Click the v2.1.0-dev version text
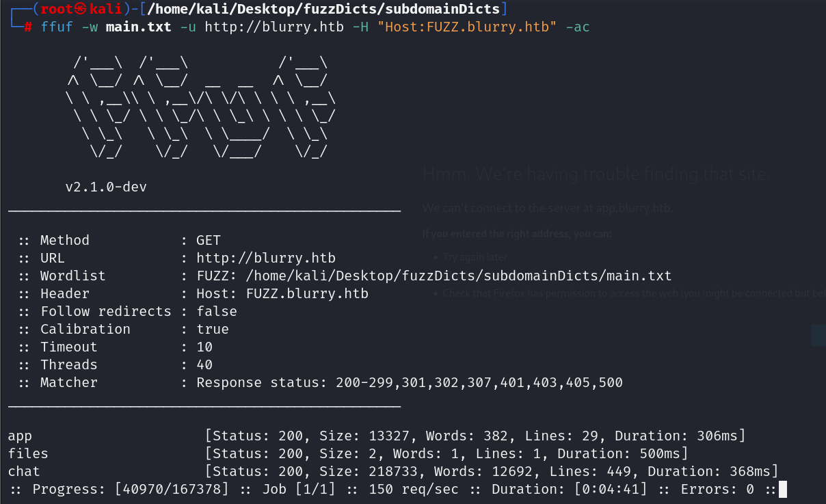The height and width of the screenshot is (504, 826). pos(106,187)
